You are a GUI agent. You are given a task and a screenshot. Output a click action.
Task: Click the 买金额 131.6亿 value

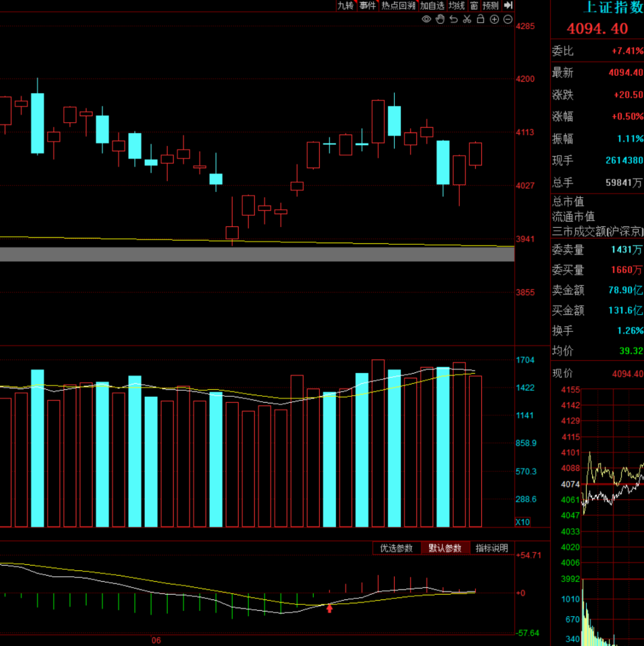(x=626, y=310)
